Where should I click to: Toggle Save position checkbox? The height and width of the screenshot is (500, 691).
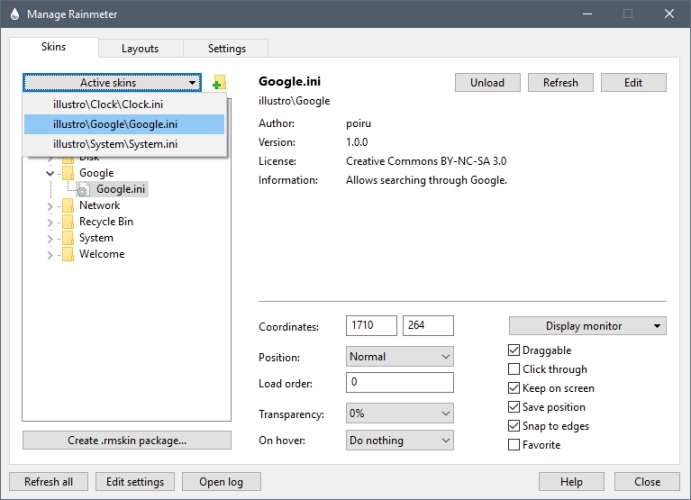pyautogui.click(x=514, y=407)
